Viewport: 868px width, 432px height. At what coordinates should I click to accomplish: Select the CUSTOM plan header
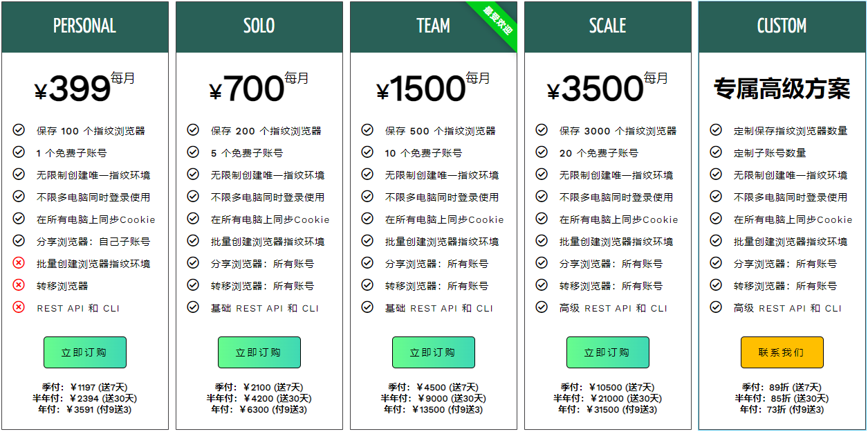click(x=782, y=27)
